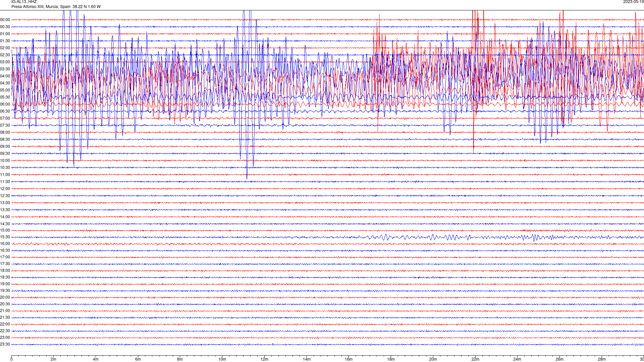The width and height of the screenshot is (644, 362).
Task: Select the 23:30 time row label
Action: tap(5, 344)
